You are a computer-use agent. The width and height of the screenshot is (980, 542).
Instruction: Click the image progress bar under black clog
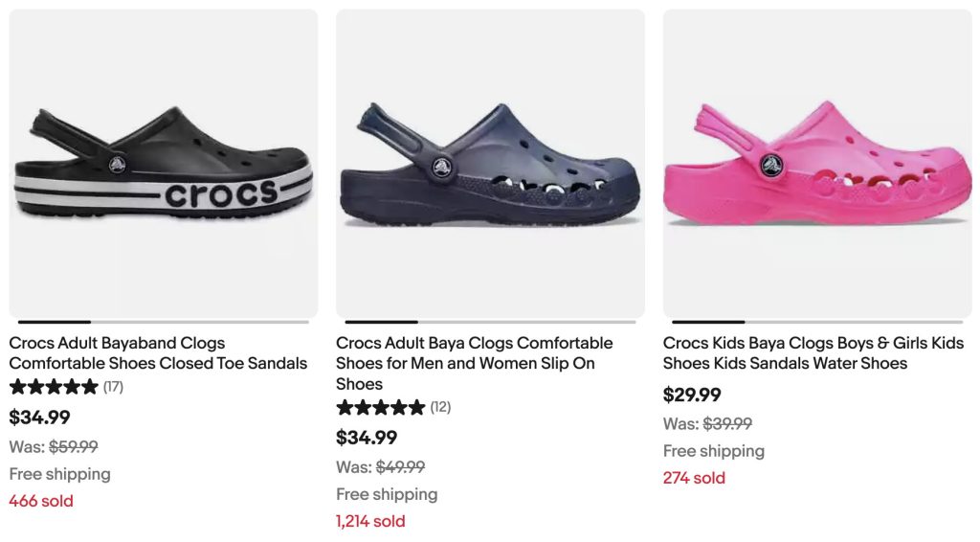tap(164, 322)
